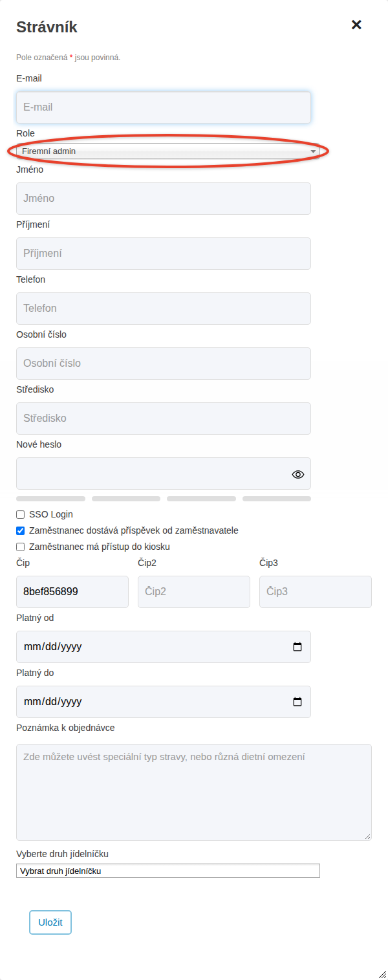Open calendar picker for Platný do
Screen dimensions: 388x980
click(x=297, y=702)
